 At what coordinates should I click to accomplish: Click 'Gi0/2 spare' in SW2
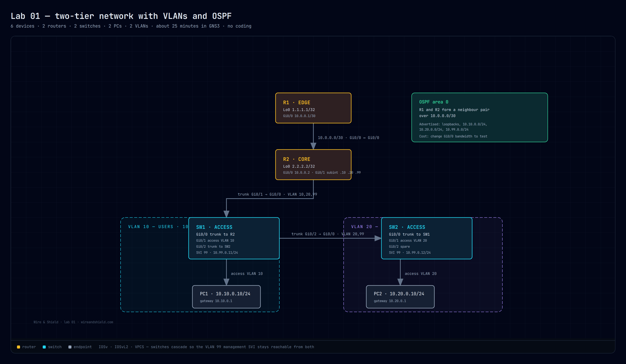[x=399, y=246]
